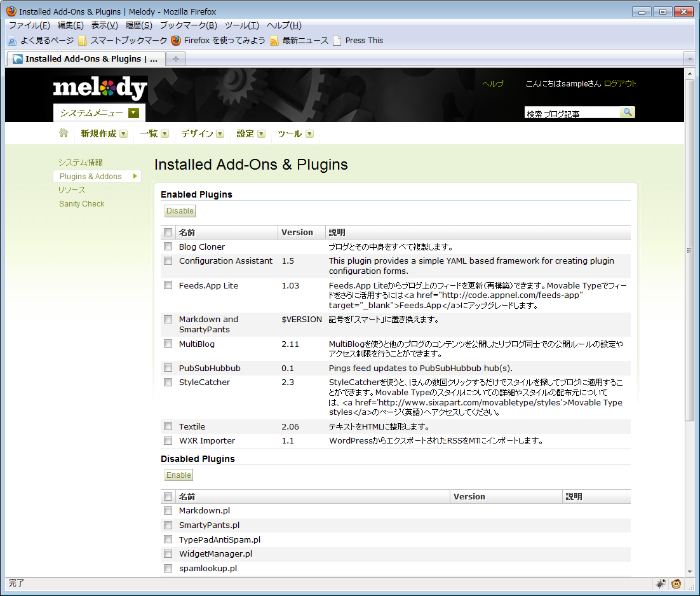The image size is (700, 596).
Task: Open the yellow ヘルプ link in header
Action: pos(493,83)
